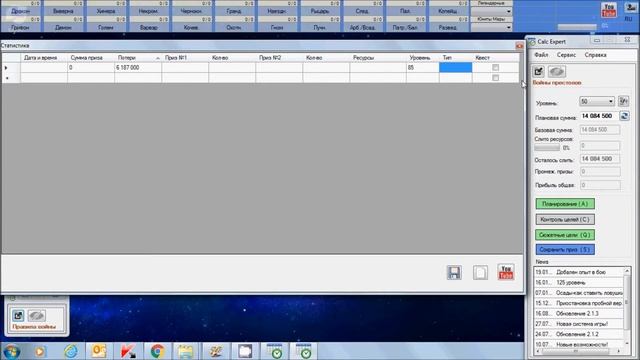Open the file explorer taskbar icon
The width and height of the screenshot is (640, 360).
(x=185, y=351)
